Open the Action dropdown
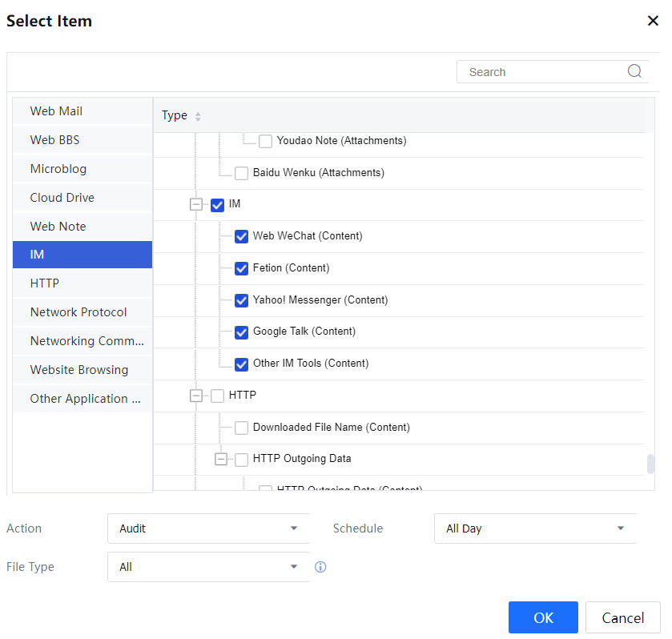Image resolution: width=672 pixels, height=639 pixels. coord(208,528)
